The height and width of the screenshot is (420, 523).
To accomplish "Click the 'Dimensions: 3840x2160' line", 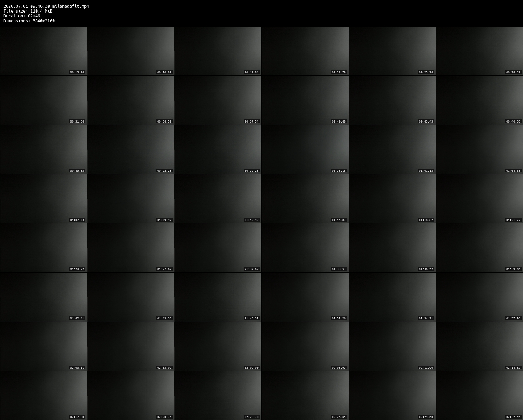I will 29,21.
